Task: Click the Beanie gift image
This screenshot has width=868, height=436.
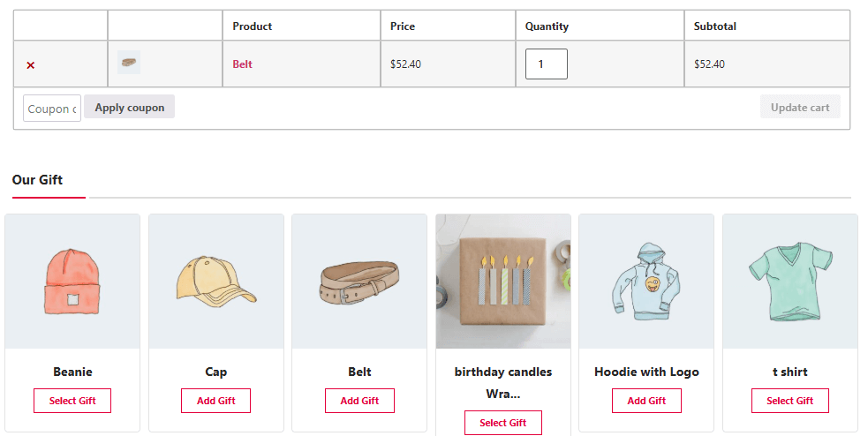Action: (72, 282)
